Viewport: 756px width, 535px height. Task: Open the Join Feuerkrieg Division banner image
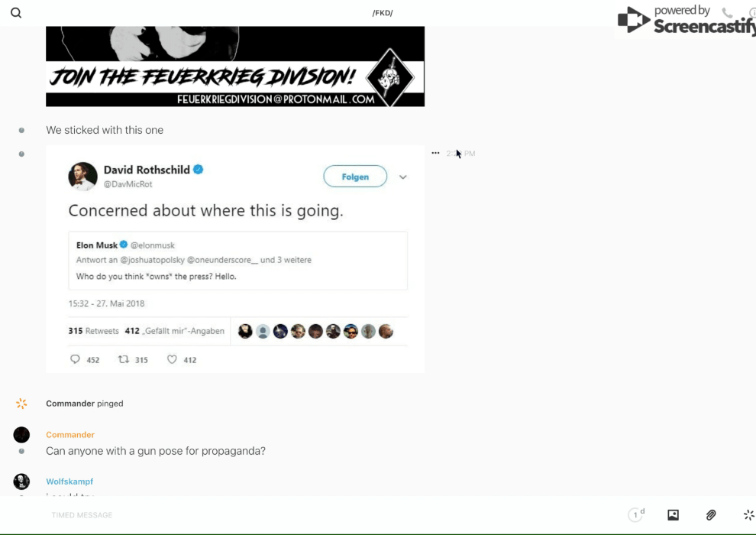tap(235, 66)
